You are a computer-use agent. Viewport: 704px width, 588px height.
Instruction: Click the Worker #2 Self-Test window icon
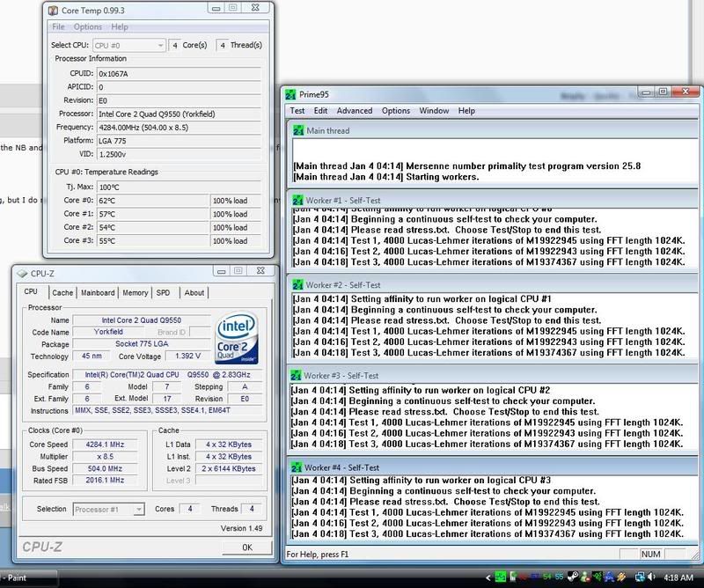click(x=297, y=285)
